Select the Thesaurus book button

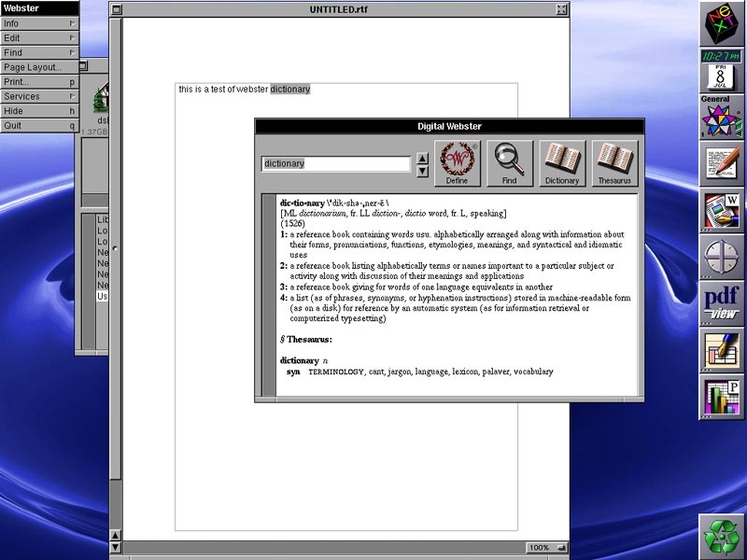click(614, 163)
